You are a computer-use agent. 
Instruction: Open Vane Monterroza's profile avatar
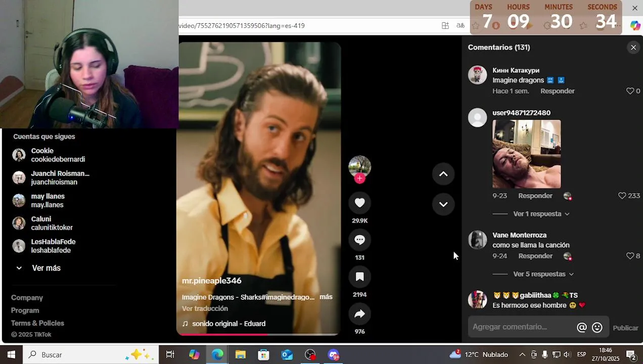(x=477, y=240)
